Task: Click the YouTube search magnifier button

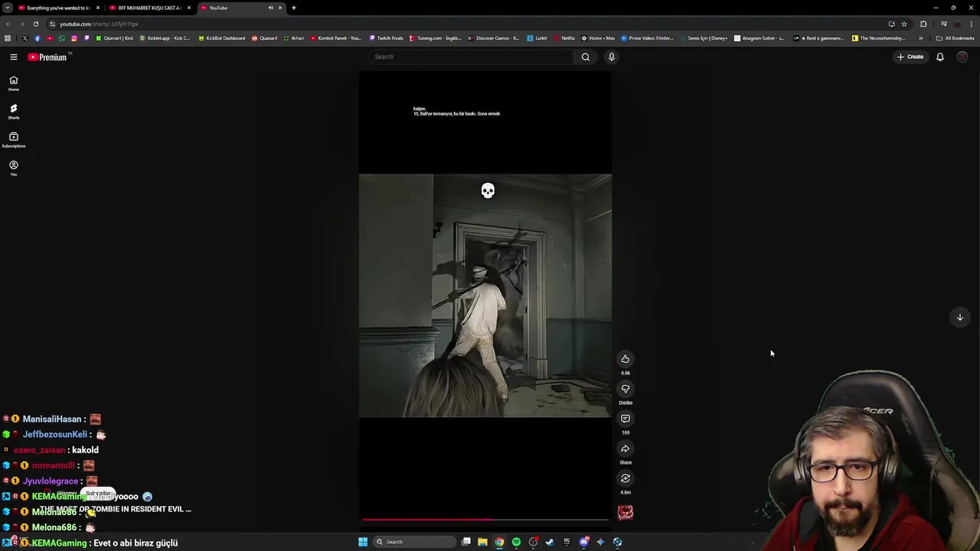Action: (x=586, y=57)
